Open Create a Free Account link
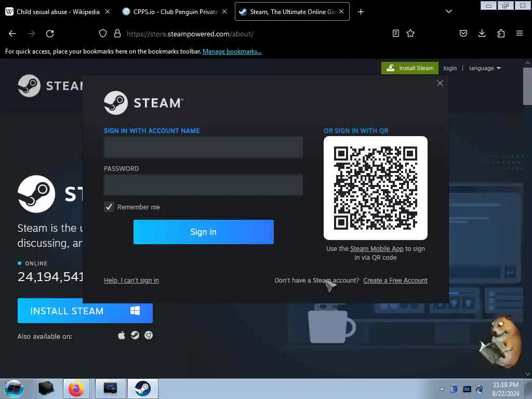This screenshot has width=532, height=399. [395, 280]
